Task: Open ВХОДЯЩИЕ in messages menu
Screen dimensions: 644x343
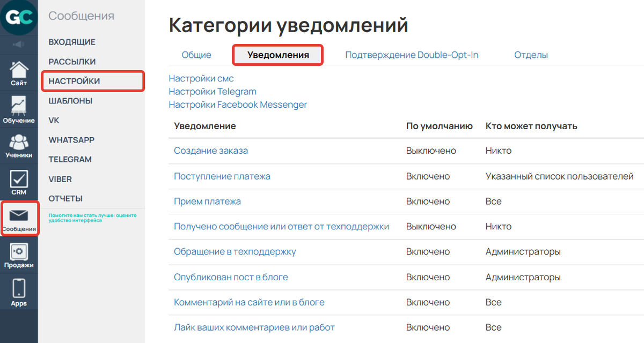Action: (x=72, y=42)
